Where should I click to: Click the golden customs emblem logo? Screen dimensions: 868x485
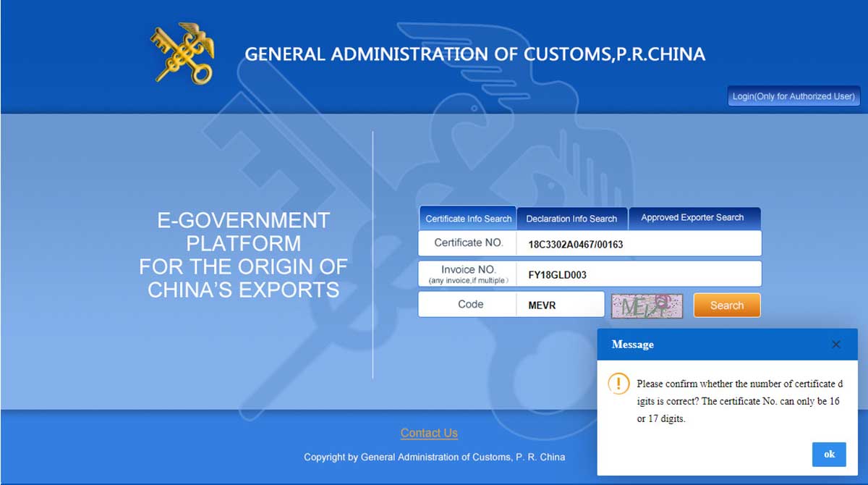click(x=182, y=53)
